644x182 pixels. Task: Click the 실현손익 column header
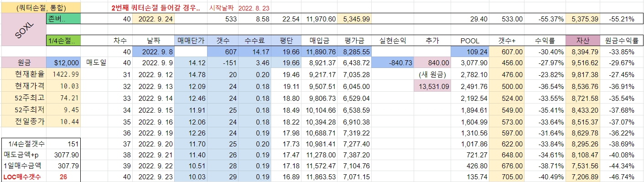pos(393,40)
